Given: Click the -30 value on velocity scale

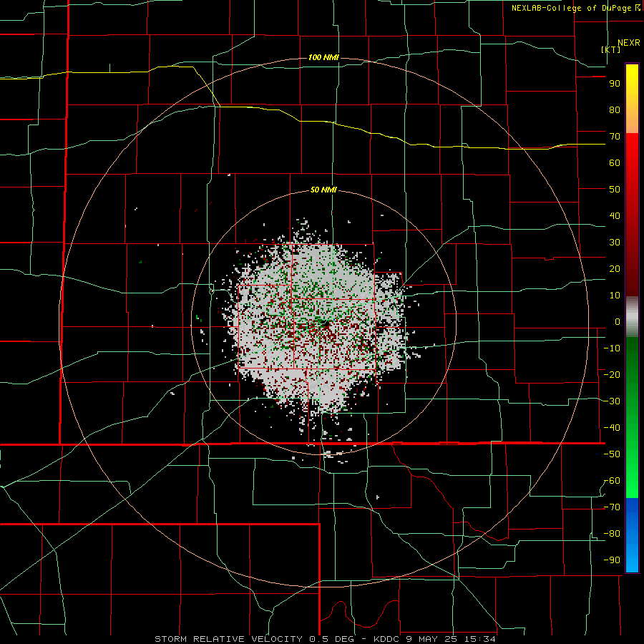Looking at the screenshot, I should [612, 401].
